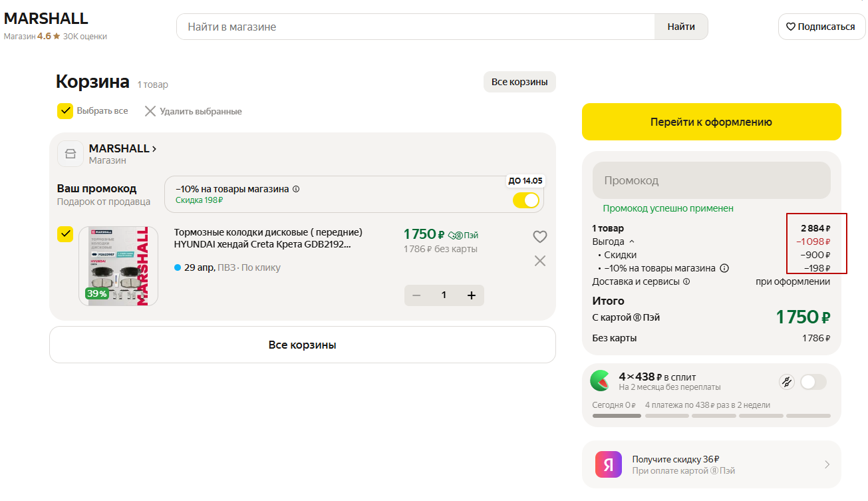This screenshot has width=868, height=501.
Task: Click the Split watermelon icon
Action: coord(600,381)
